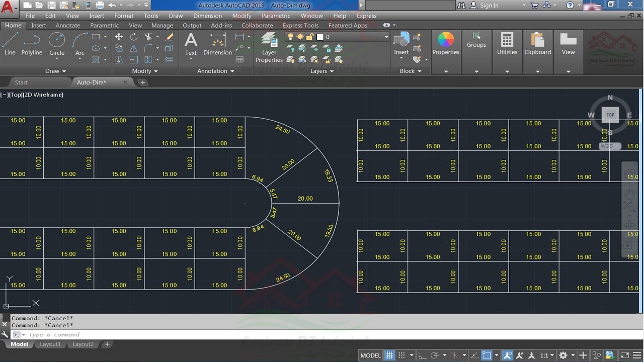644x362 pixels.
Task: Click the Dimension tool
Action: pos(217,44)
